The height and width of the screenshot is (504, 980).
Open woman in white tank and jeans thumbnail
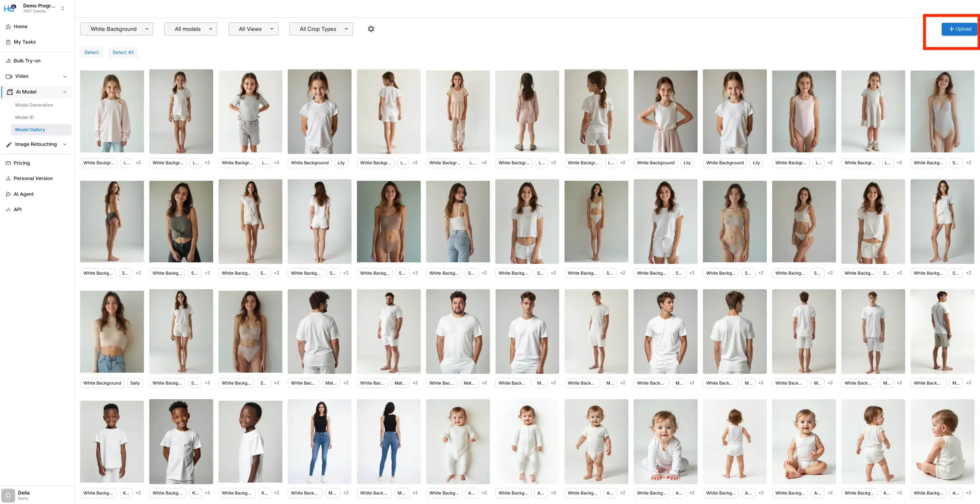458,222
